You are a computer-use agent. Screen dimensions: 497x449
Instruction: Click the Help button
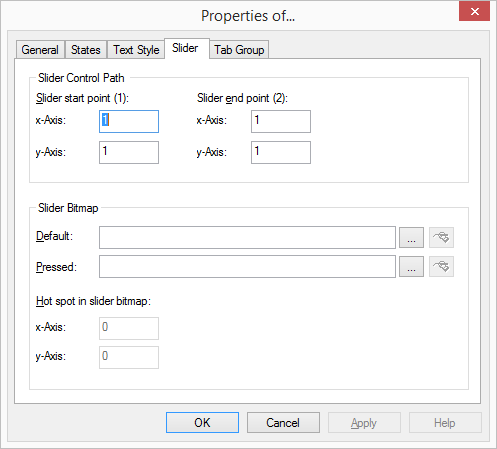(x=445, y=423)
